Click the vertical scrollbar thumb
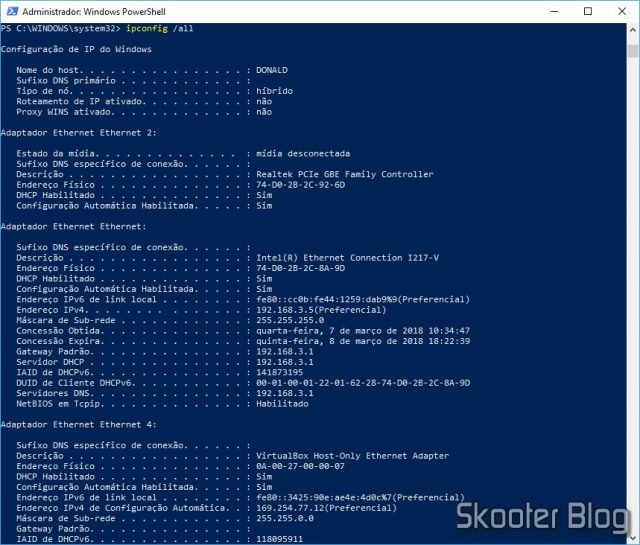This screenshot has width=640, height=545. click(x=633, y=51)
